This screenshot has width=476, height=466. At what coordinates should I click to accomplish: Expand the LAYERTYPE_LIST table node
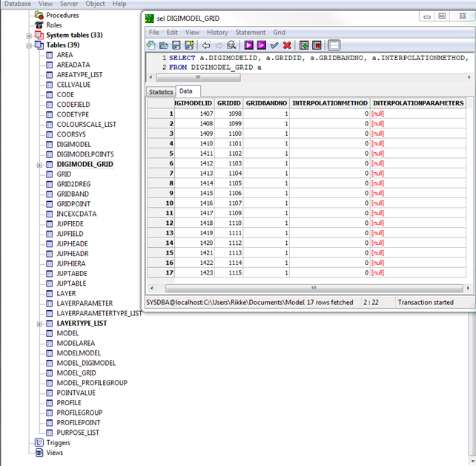[39, 324]
